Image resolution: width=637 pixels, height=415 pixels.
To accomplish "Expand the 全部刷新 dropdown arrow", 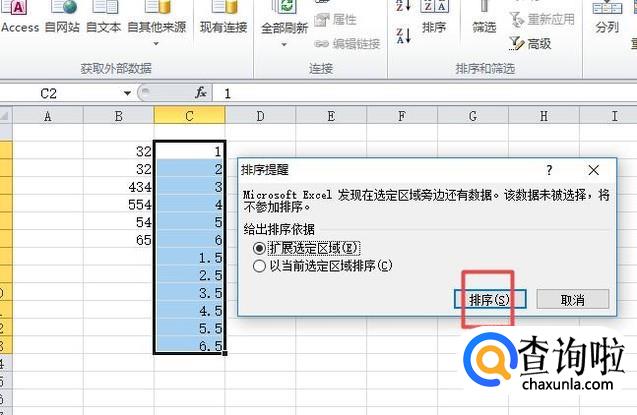I will point(284,43).
